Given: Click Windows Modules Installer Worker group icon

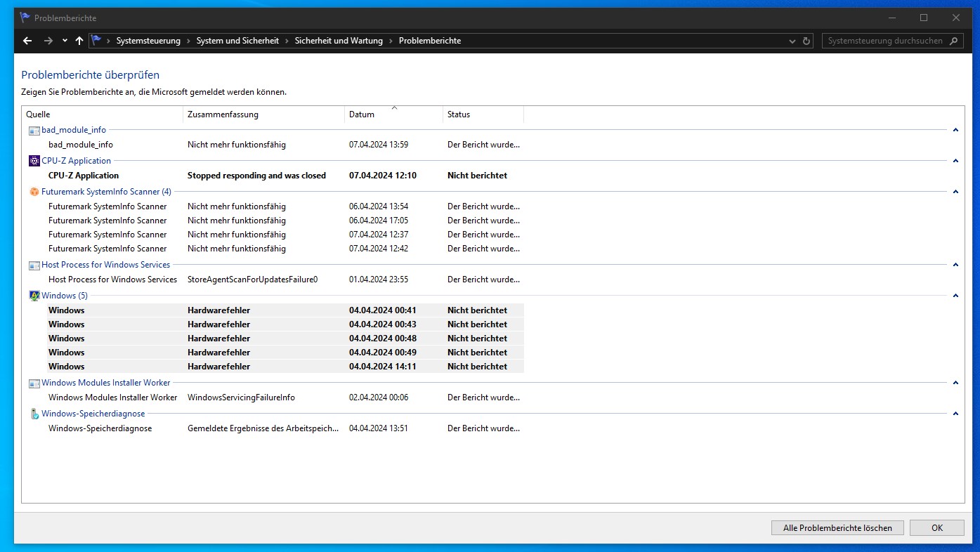Looking at the screenshot, I should point(34,383).
